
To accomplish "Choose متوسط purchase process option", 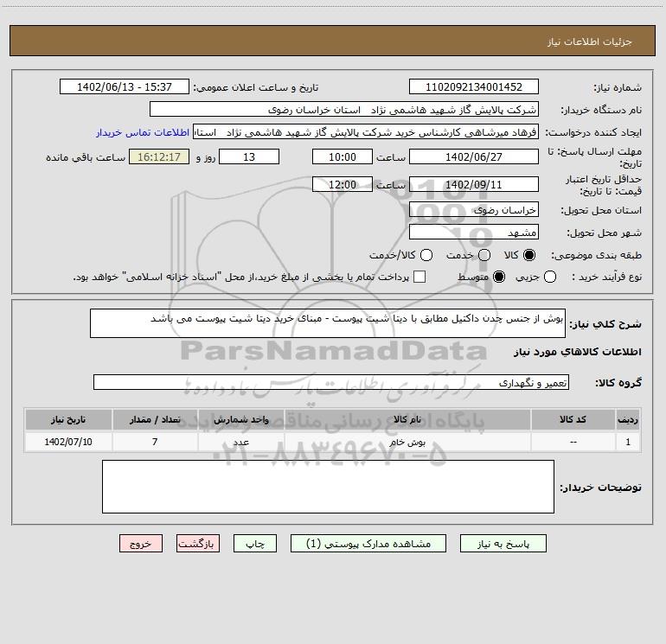I will pos(499,277).
